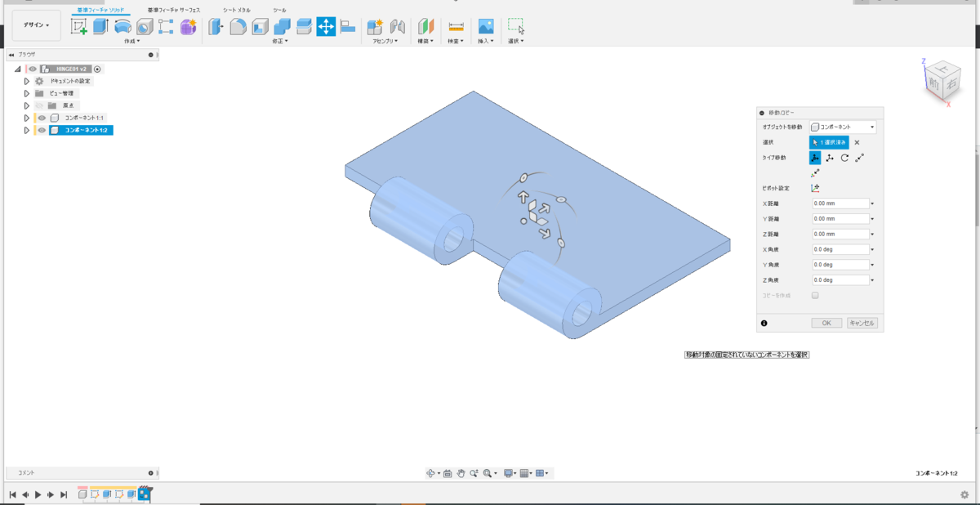Enable the コピーを作成 checkbox
This screenshot has height=505, width=980.
(x=815, y=295)
